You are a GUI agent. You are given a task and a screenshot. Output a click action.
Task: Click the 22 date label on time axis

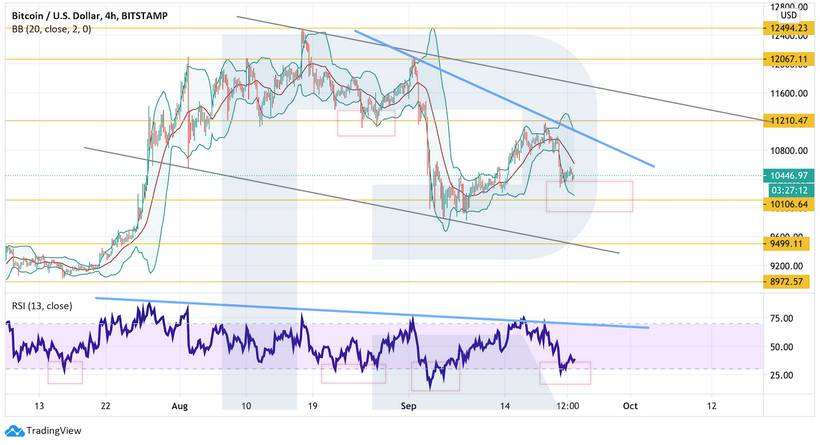[x=106, y=406]
